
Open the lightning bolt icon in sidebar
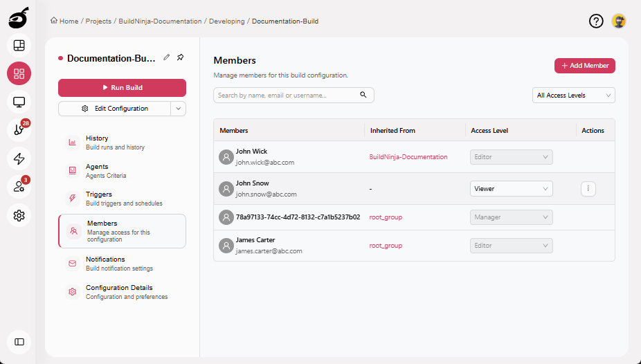point(19,158)
